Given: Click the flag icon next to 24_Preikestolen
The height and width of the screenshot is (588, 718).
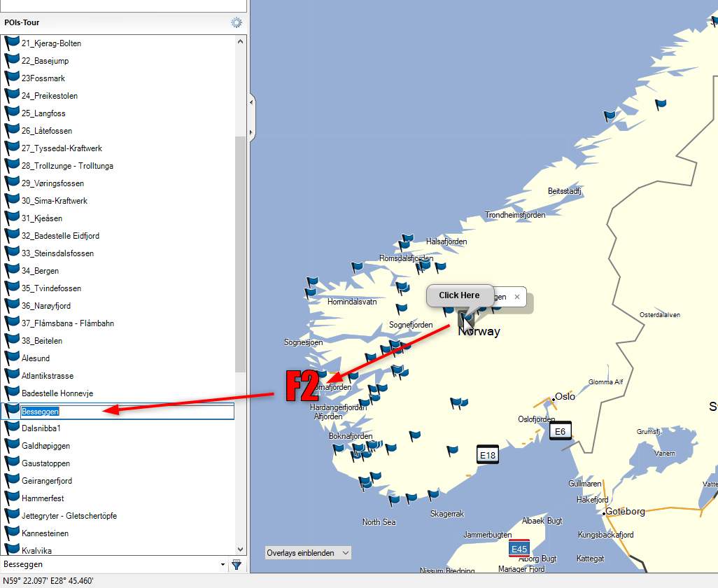Looking at the screenshot, I should pyautogui.click(x=12, y=96).
